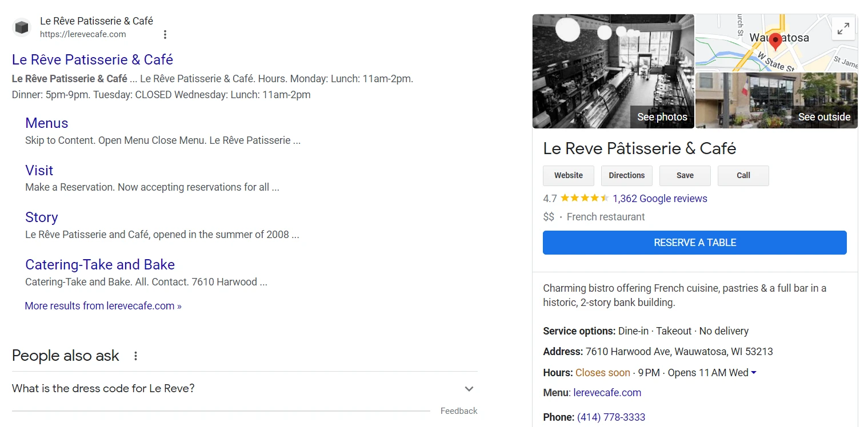Click the Feedback link under People also ask
Viewport: 868px width, 427px height.
(459, 411)
